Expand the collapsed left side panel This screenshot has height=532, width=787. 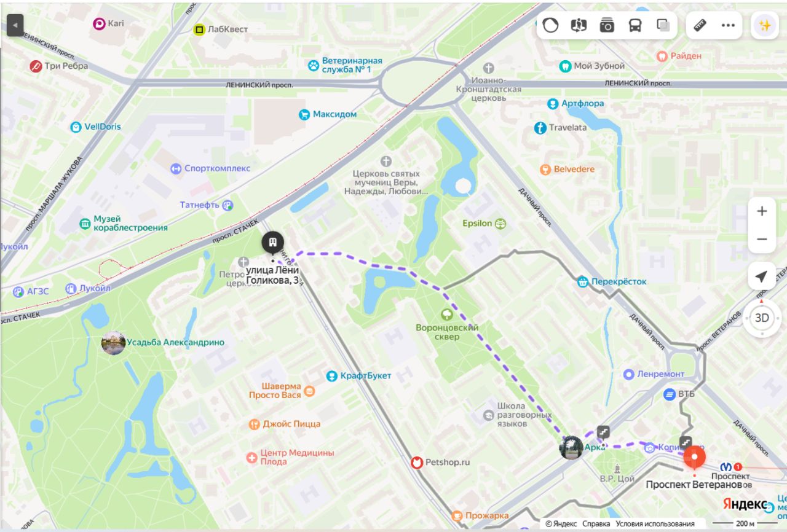pos(15,25)
